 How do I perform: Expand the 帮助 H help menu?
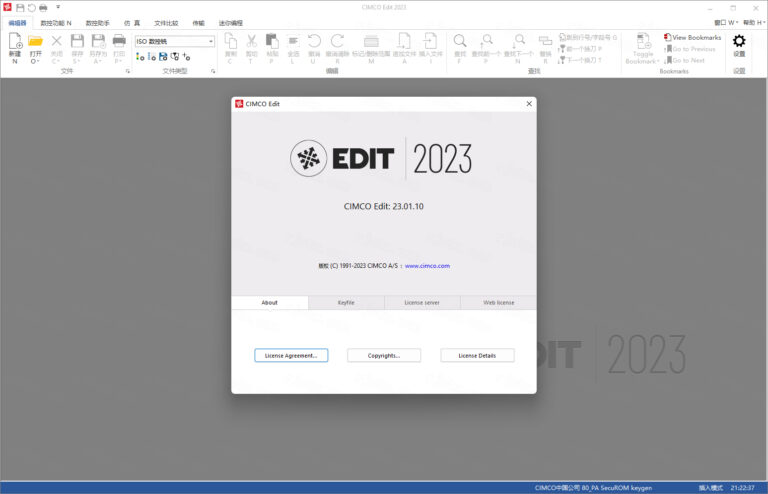click(x=754, y=23)
